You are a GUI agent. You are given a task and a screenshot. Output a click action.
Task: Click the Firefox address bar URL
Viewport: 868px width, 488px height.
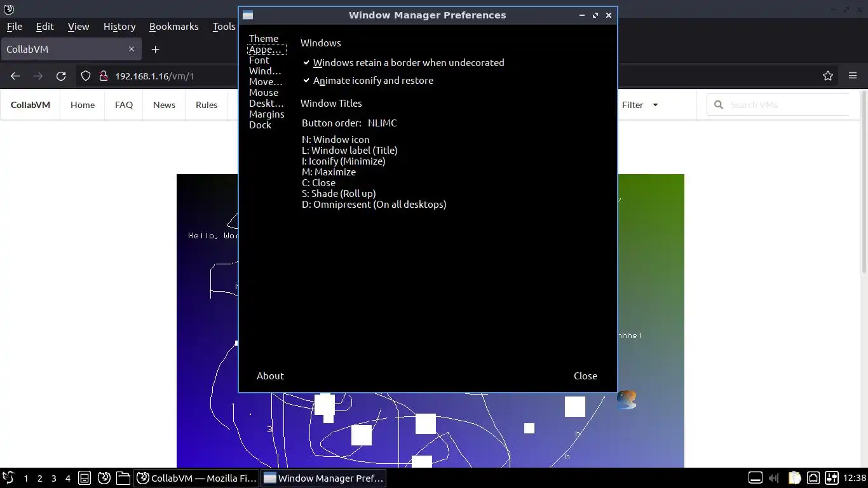tap(154, 76)
